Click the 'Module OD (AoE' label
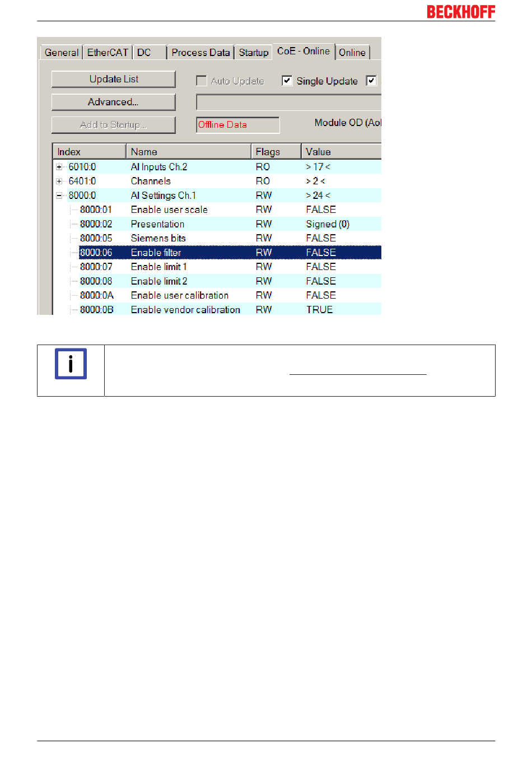 348,123
